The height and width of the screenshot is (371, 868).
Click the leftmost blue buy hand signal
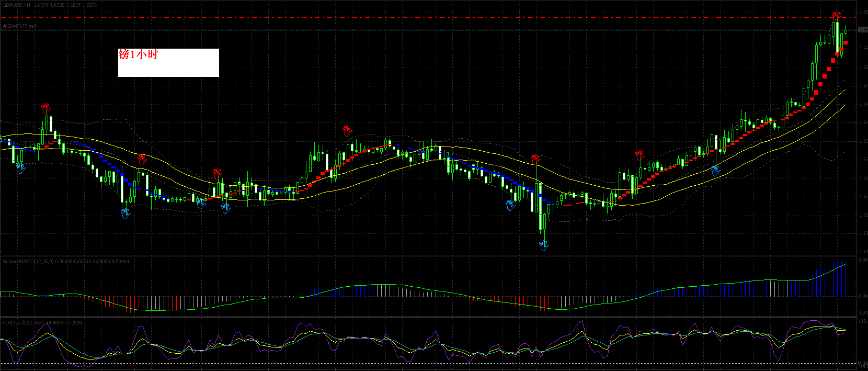pyautogui.click(x=21, y=168)
